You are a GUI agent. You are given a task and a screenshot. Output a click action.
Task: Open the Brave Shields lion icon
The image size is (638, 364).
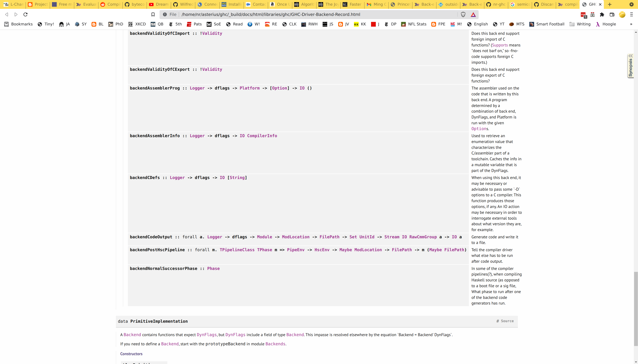click(x=463, y=14)
